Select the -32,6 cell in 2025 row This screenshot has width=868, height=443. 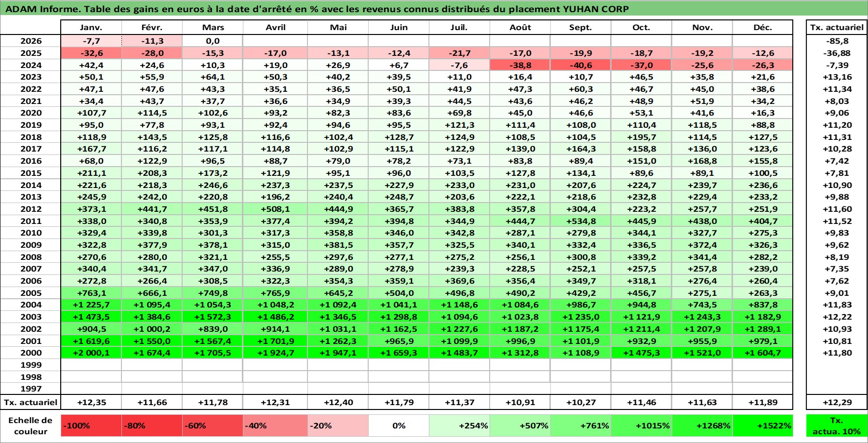[91, 53]
